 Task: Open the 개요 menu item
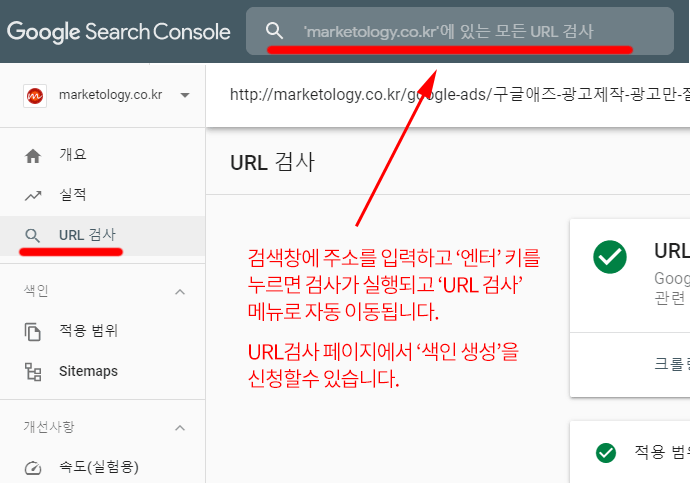tap(73, 155)
